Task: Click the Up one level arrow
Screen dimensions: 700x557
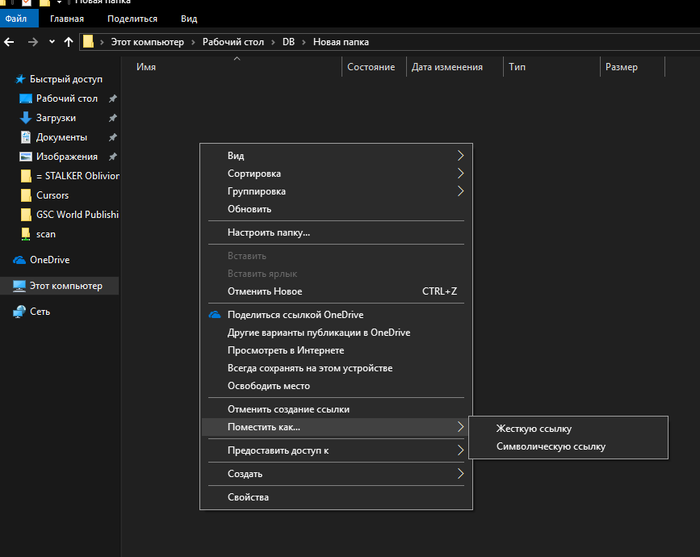Action: [x=68, y=42]
